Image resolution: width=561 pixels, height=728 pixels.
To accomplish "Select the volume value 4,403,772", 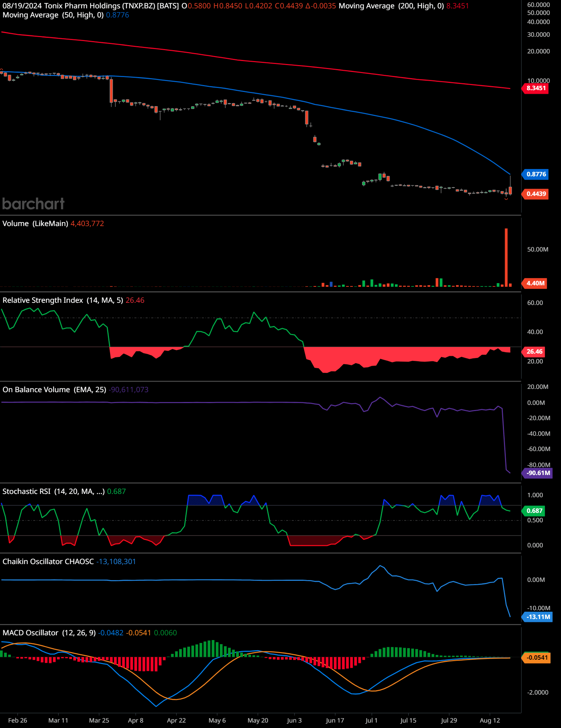I will tap(87, 224).
